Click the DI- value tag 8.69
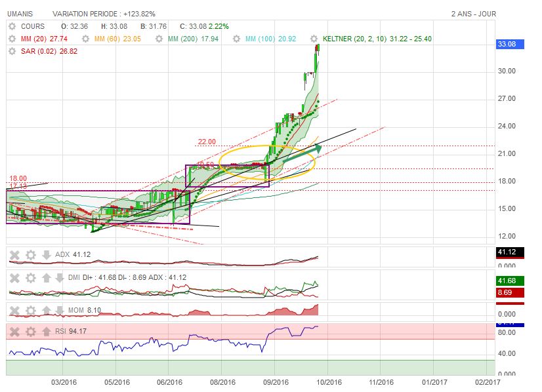Viewport: 542px width, 392px height. 510,293
